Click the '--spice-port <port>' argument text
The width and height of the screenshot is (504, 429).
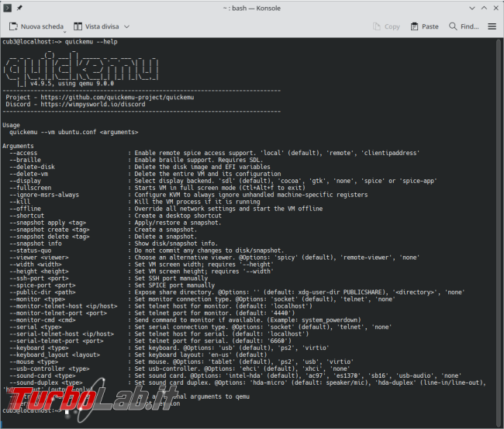click(43, 285)
